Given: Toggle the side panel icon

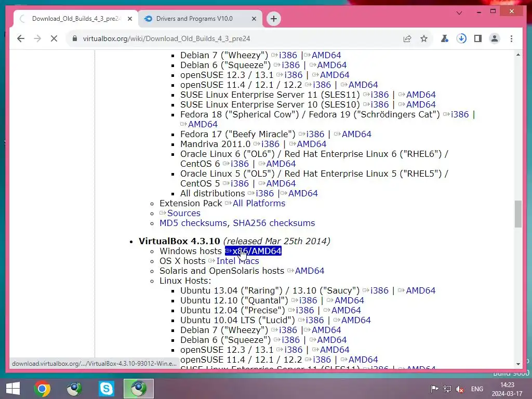Looking at the screenshot, I should [x=478, y=38].
